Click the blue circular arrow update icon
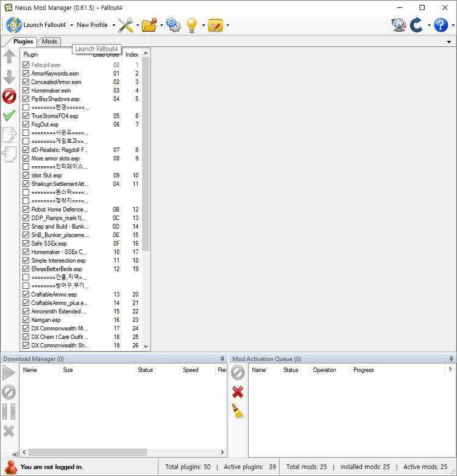 (417, 25)
